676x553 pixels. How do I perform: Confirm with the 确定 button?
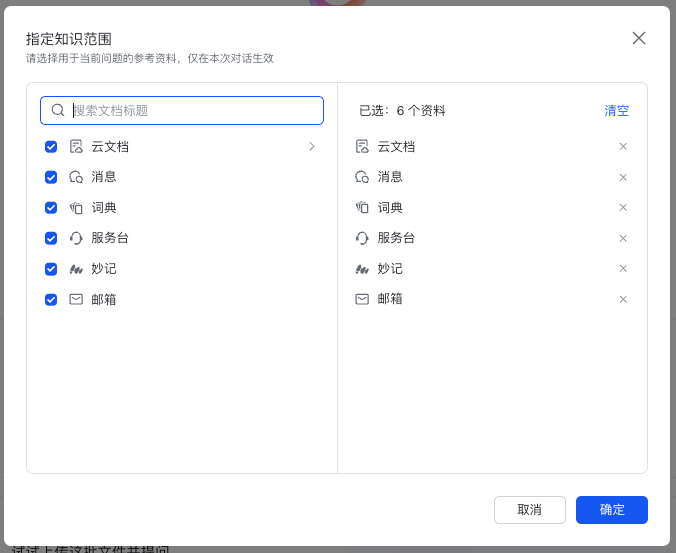611,510
